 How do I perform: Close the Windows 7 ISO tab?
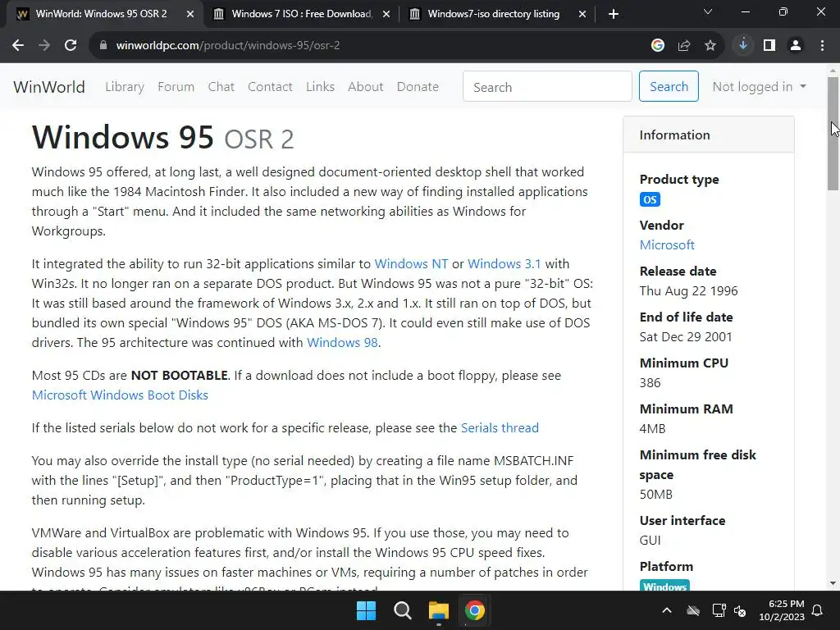[x=386, y=14]
